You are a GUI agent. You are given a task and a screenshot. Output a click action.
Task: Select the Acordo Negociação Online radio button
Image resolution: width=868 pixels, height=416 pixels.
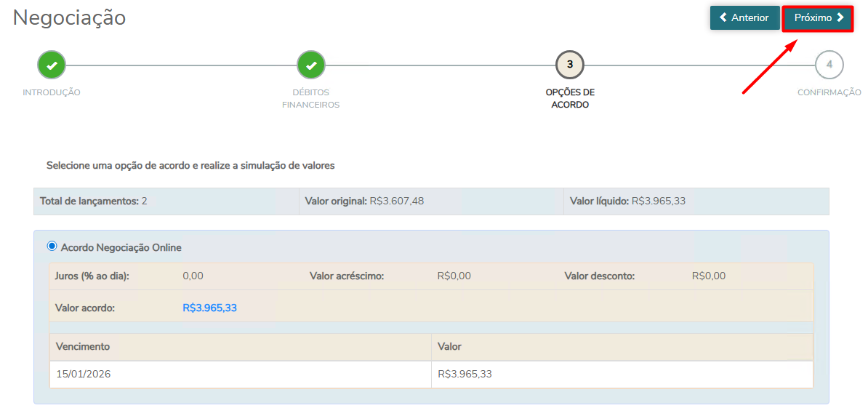coord(52,247)
